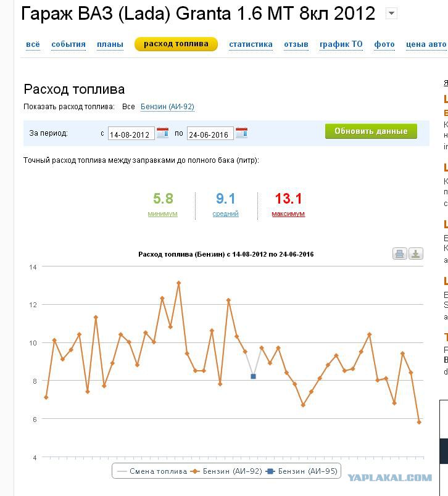Open the 'график ТО' tab
Image resolution: width=448 pixels, height=496 pixels.
click(341, 44)
